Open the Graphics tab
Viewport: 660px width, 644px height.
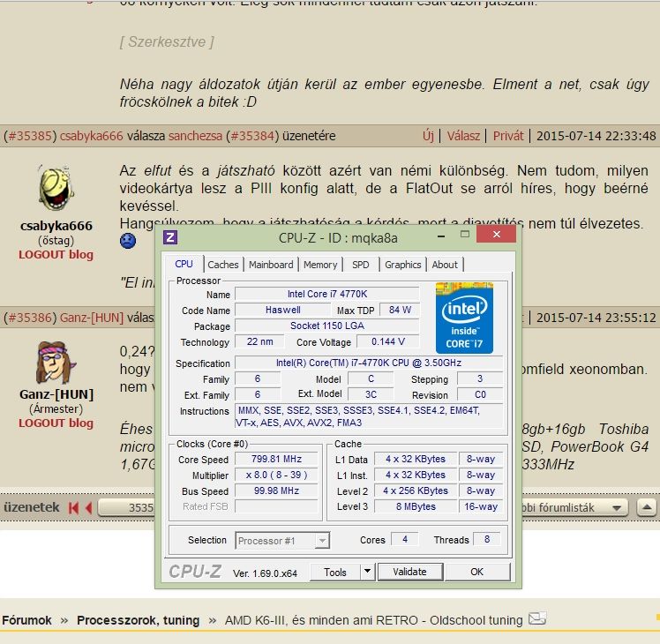[x=403, y=265]
